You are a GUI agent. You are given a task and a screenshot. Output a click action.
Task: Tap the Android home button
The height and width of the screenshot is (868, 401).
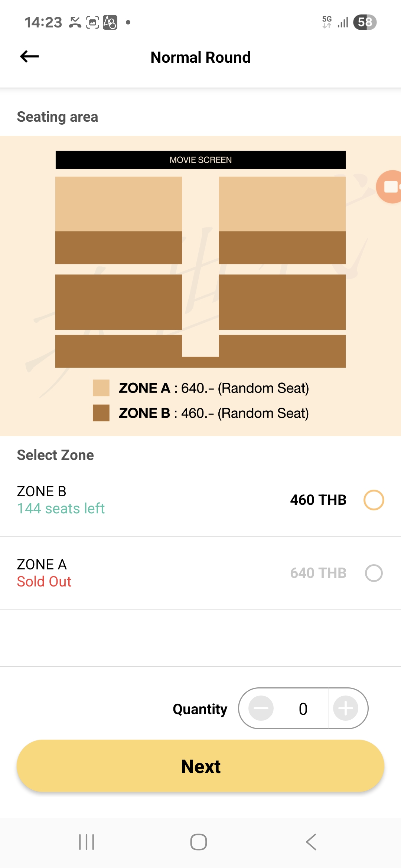point(199,842)
